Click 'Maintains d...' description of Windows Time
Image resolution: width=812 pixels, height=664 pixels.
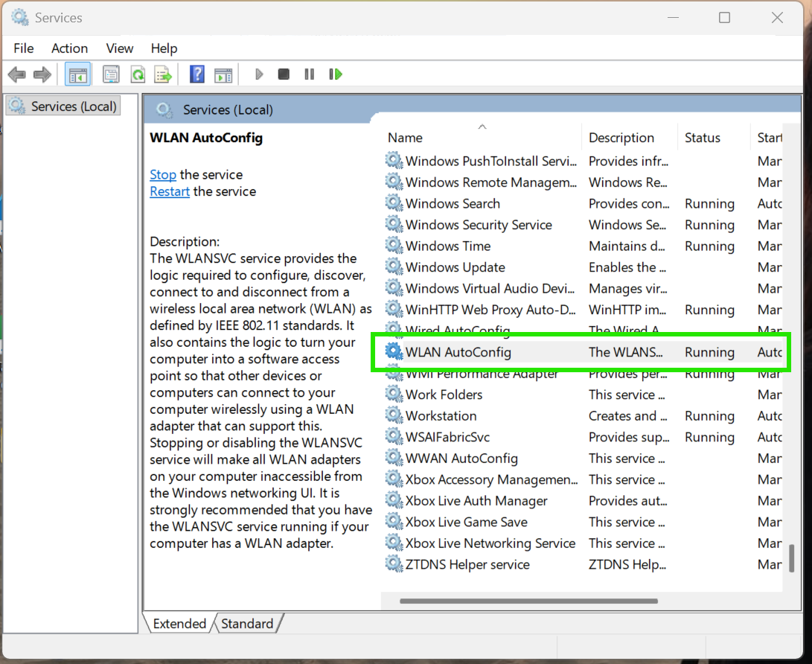pos(627,246)
